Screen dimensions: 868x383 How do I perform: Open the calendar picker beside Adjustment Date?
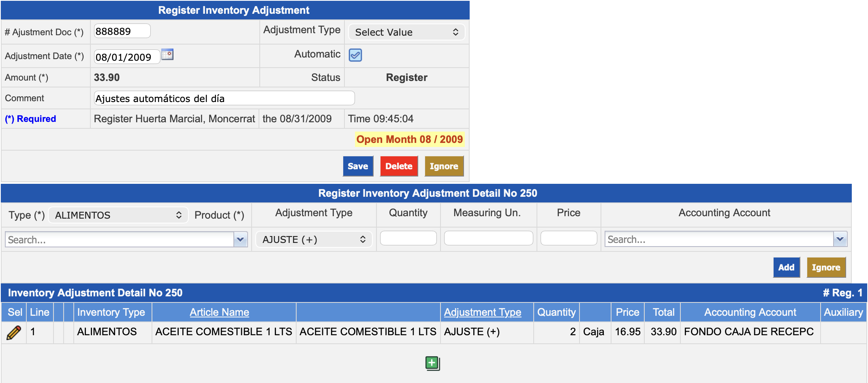[x=167, y=55]
